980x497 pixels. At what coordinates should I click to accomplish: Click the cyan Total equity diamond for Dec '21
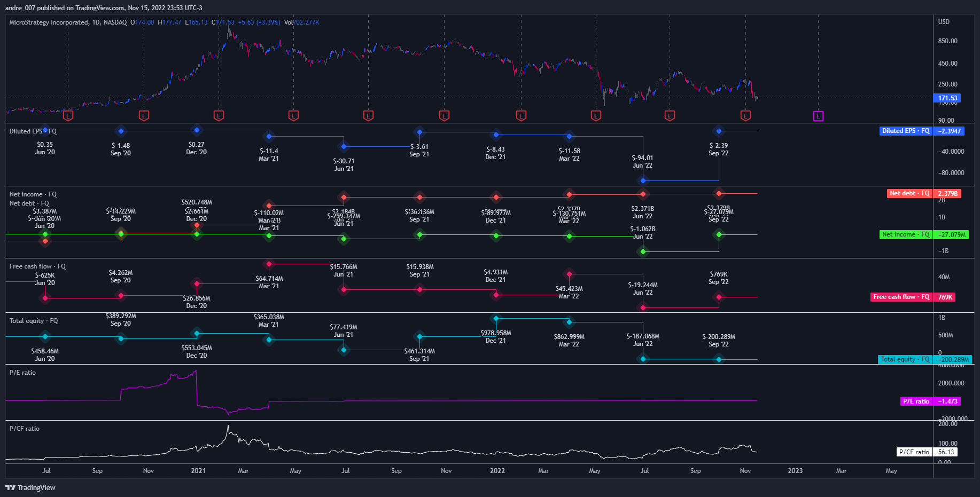[496, 318]
